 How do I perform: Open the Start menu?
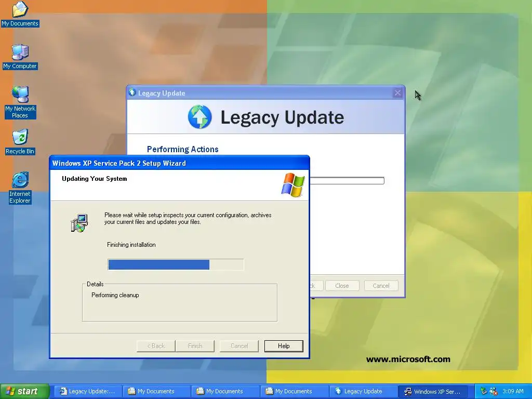pos(25,391)
